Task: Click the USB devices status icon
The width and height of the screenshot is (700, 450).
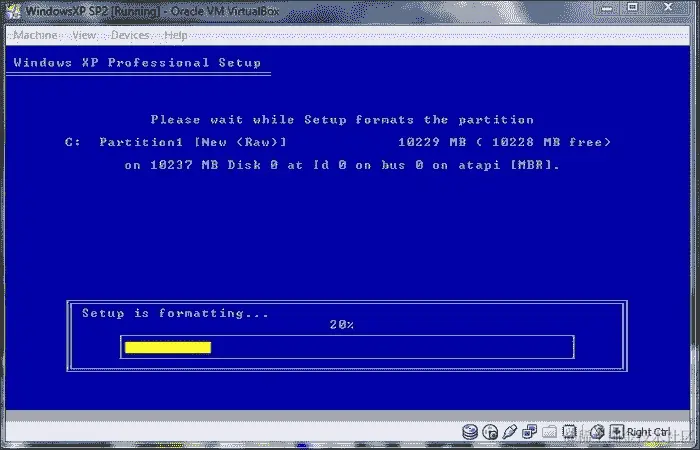Action: tap(509, 432)
